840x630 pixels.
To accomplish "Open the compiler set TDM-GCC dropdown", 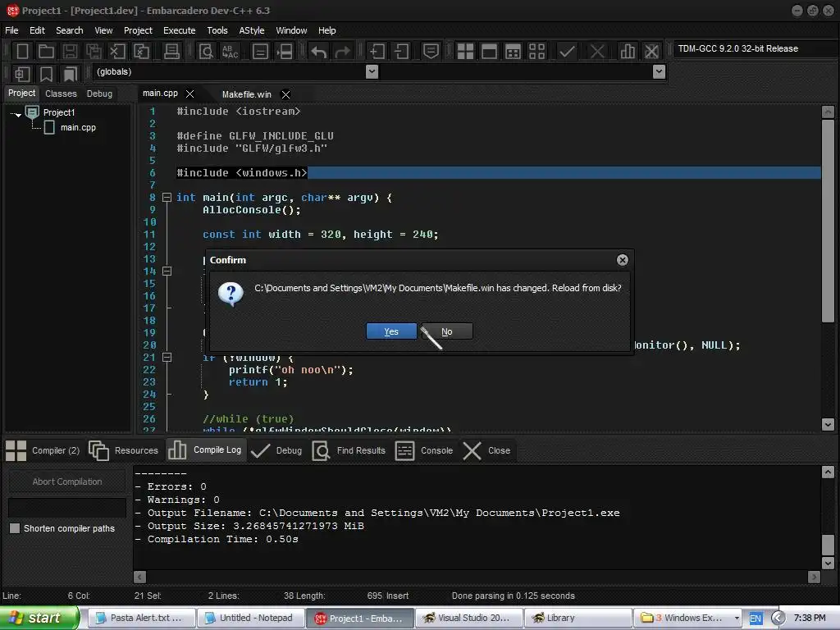I will pos(755,48).
